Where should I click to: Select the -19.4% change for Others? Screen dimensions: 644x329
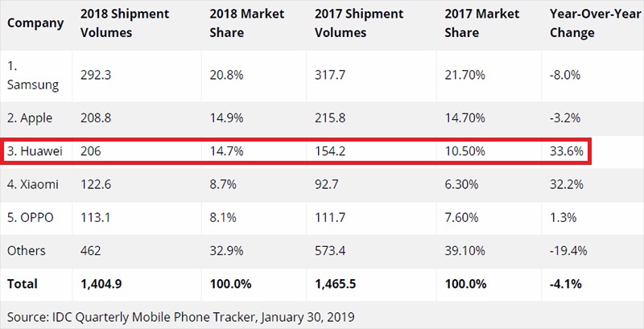[568, 250]
